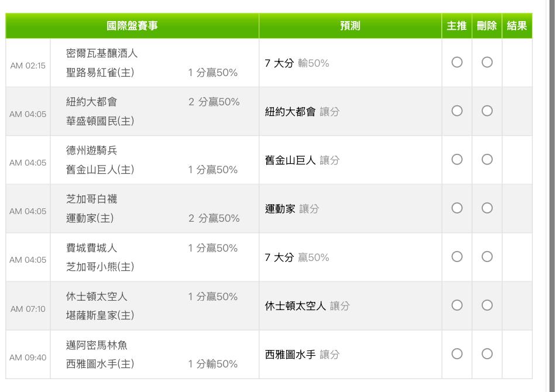Image resolution: width=560 pixels, height=392 pixels.
Task: Select 刪除 radio for 邁阿密馬林魚 game
Action: (487, 354)
